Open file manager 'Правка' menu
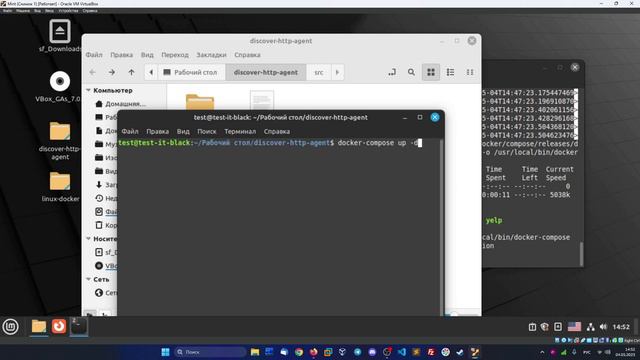This screenshot has width=640, height=360. [x=121, y=55]
